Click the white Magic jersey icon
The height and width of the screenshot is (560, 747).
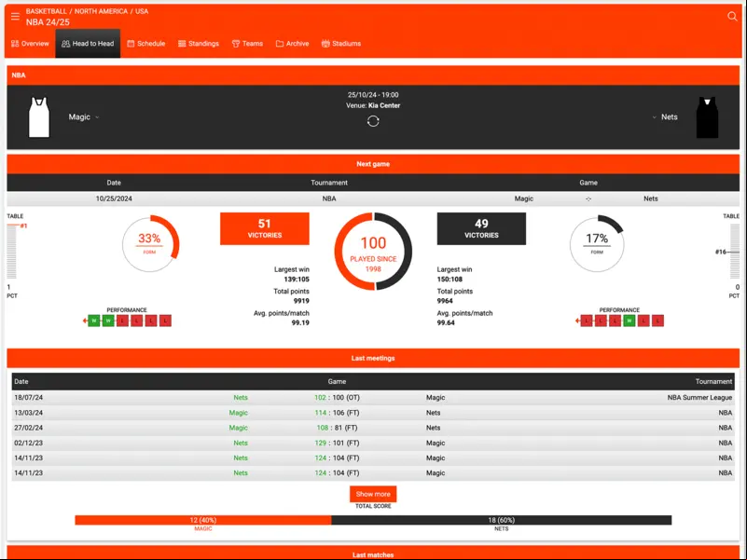(39, 117)
